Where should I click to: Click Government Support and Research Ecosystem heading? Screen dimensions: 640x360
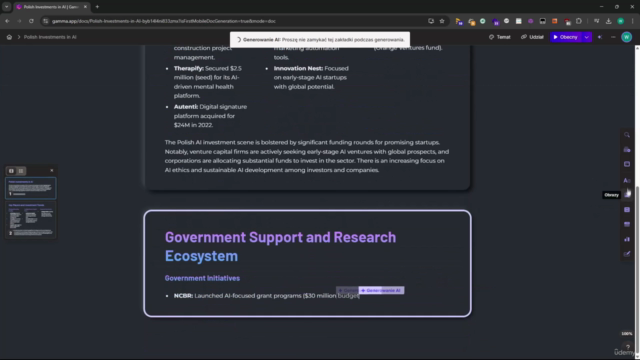point(280,246)
